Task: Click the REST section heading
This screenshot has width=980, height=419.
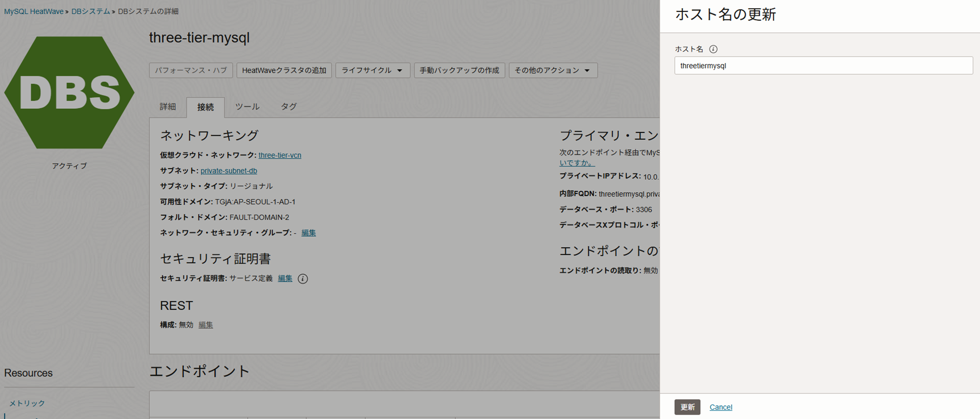Action: (176, 306)
